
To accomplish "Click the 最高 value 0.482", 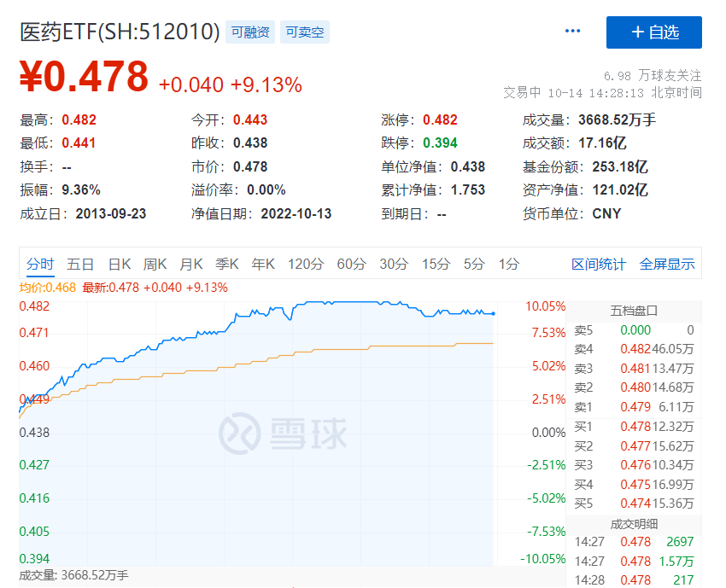I will (x=79, y=119).
